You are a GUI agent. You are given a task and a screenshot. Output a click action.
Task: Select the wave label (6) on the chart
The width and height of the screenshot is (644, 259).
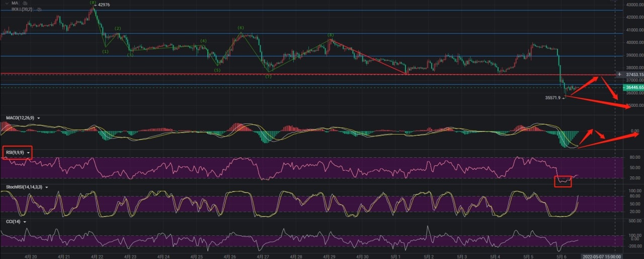[x=241, y=28]
